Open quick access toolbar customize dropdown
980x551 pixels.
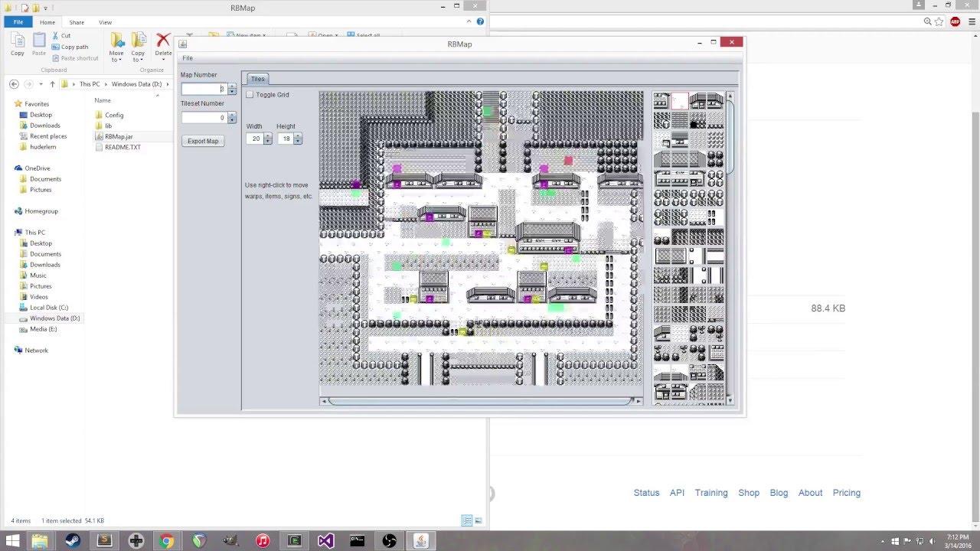click(x=45, y=8)
